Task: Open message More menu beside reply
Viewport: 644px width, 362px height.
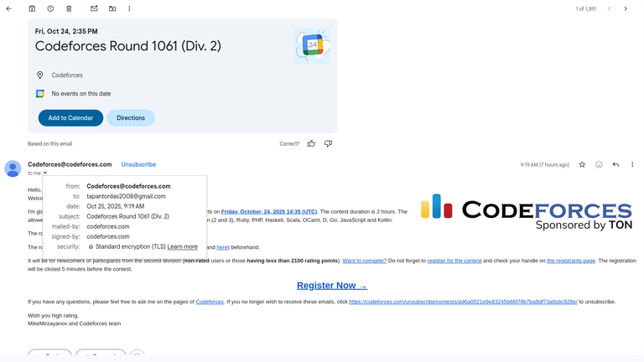Action: [632, 165]
